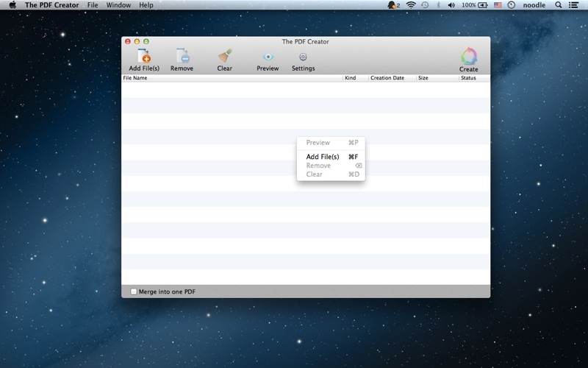Sort by Kind column header
The image size is (588, 368).
pyautogui.click(x=356, y=78)
